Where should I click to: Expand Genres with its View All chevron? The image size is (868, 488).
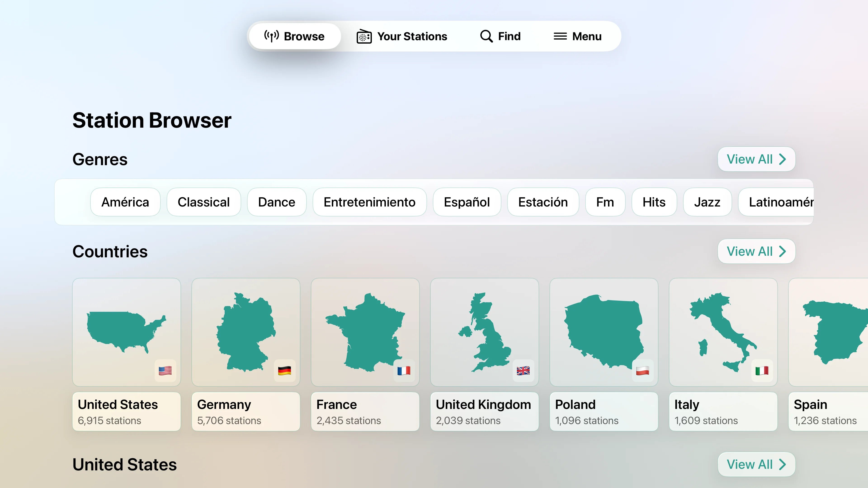pyautogui.click(x=782, y=159)
